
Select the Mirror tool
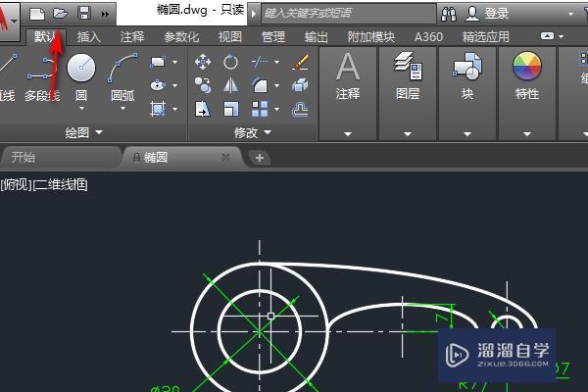[230, 85]
